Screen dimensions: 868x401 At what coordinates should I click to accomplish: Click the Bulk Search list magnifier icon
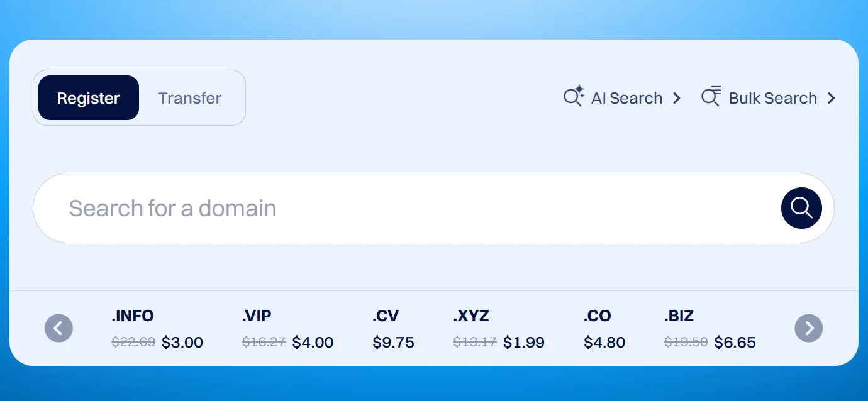coord(711,97)
